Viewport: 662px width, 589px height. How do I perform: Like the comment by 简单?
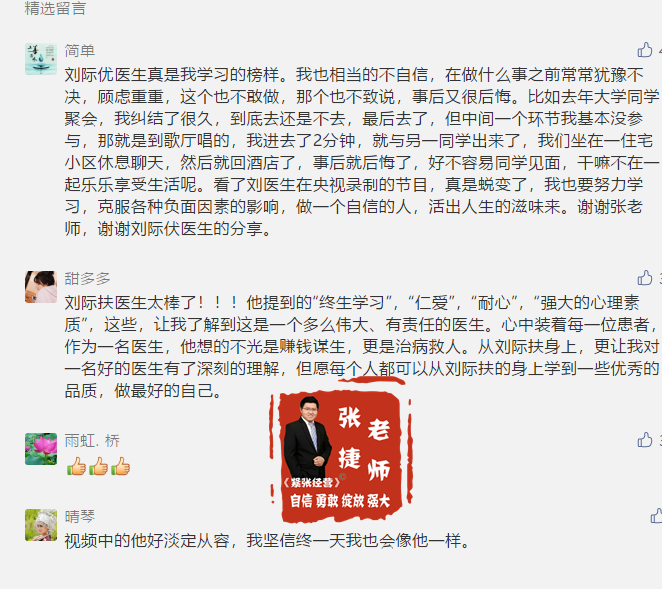(x=645, y=50)
